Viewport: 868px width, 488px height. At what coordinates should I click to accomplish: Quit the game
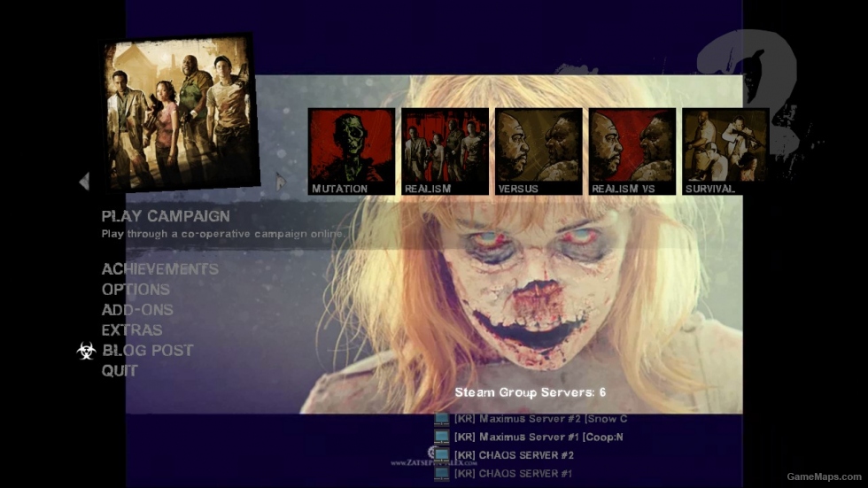point(119,371)
